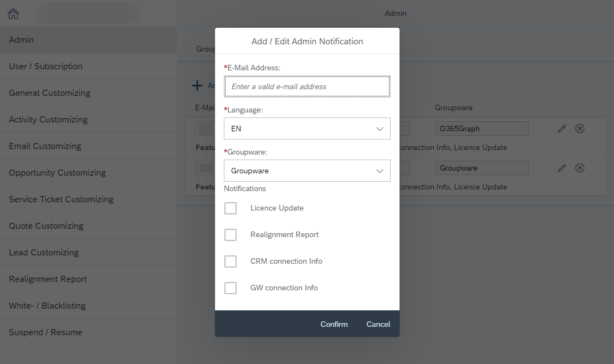Viewport: 614px width, 364px height.
Task: Enable the Licence Update checkbox
Action: (x=231, y=208)
